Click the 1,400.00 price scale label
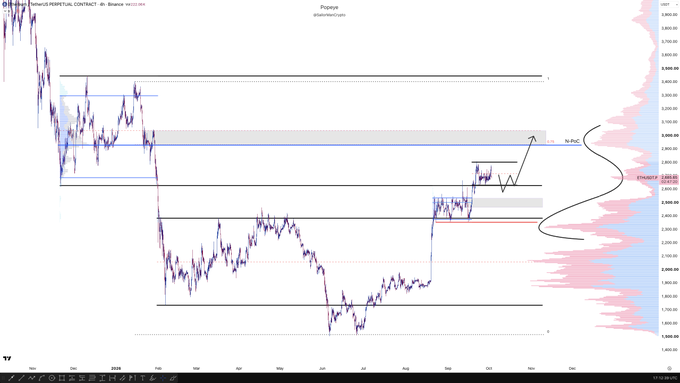The height and width of the screenshot is (383, 680). pos(670,350)
